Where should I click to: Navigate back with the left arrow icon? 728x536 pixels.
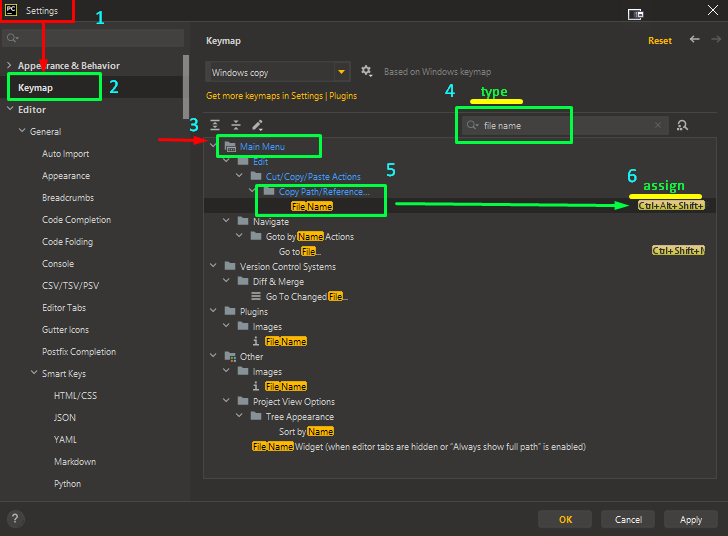694,39
